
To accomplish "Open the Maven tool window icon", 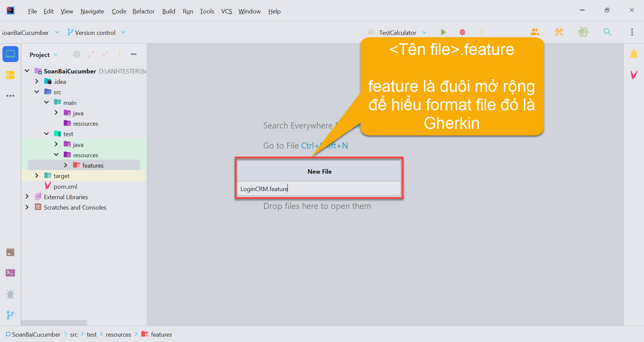I will 634,74.
